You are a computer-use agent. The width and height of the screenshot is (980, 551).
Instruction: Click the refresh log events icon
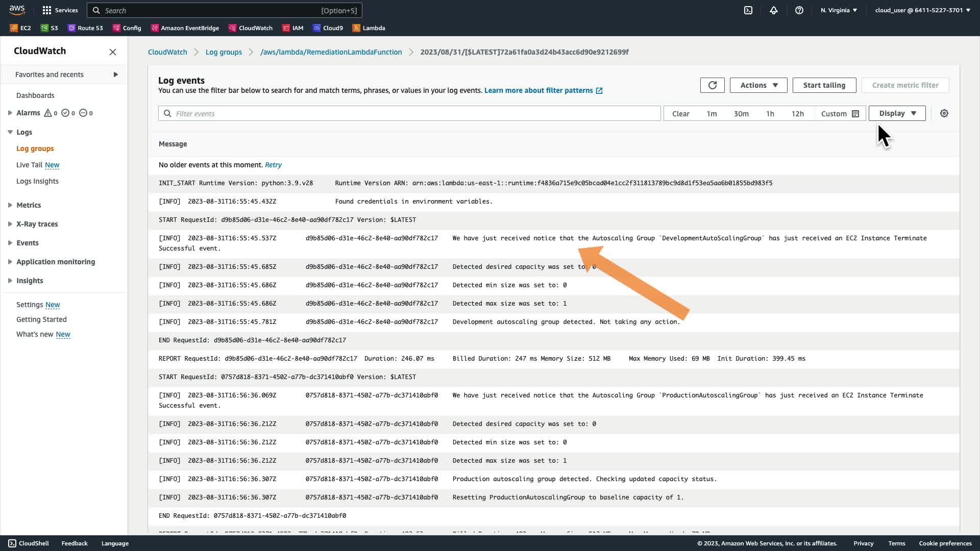[x=712, y=85]
